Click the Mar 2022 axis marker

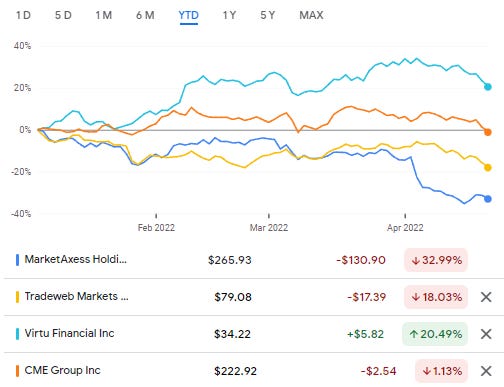(x=269, y=228)
